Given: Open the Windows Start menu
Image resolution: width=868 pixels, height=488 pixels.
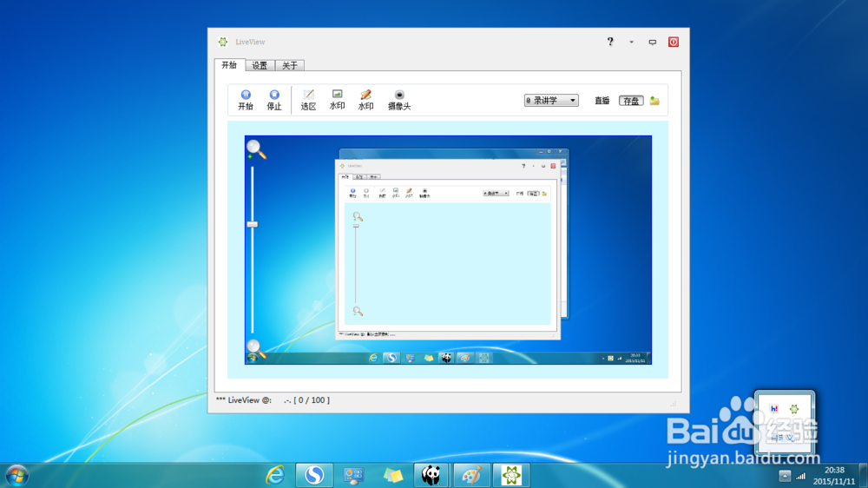Looking at the screenshot, I should click(17, 475).
